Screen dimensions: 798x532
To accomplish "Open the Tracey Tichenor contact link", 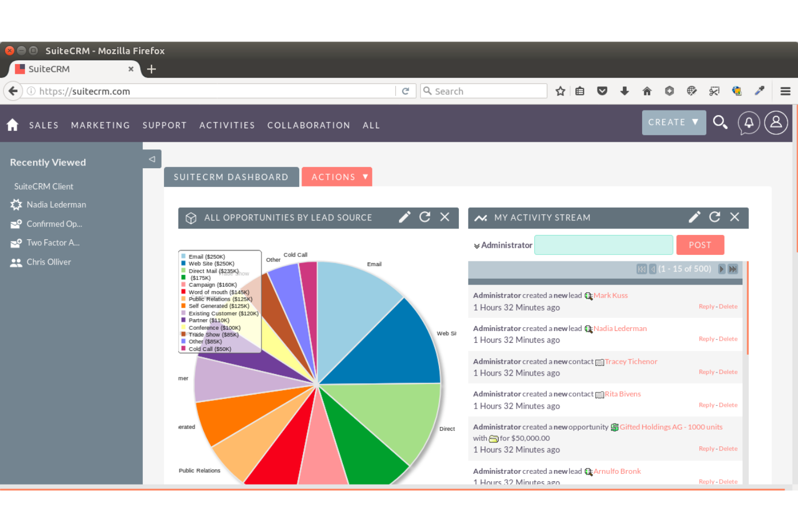I will tap(631, 362).
